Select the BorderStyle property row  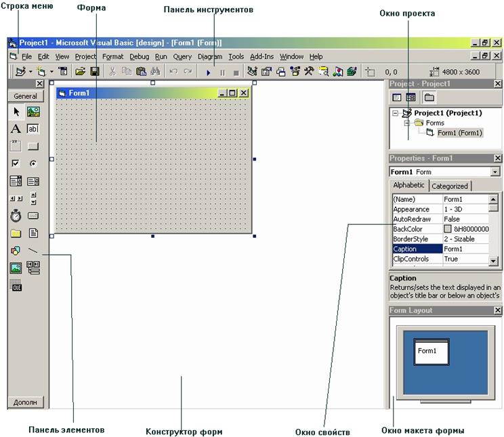pos(441,239)
